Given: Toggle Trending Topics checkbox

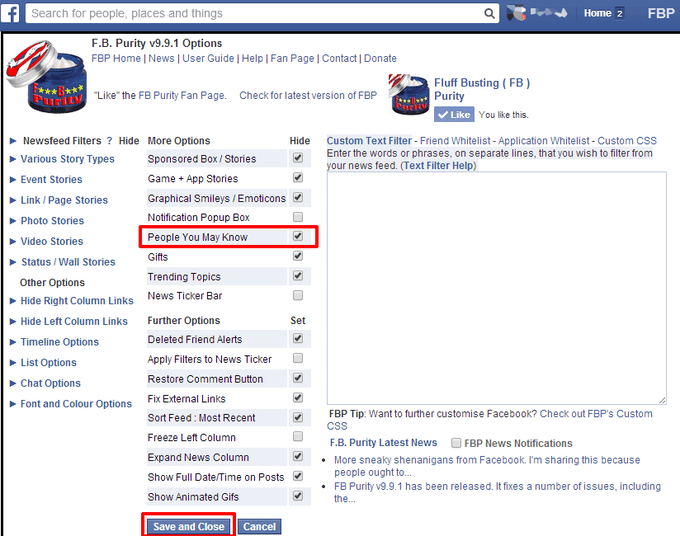Looking at the screenshot, I should [298, 276].
